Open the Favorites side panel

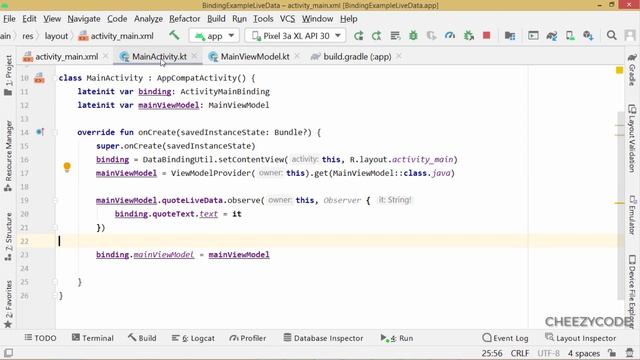8,304
